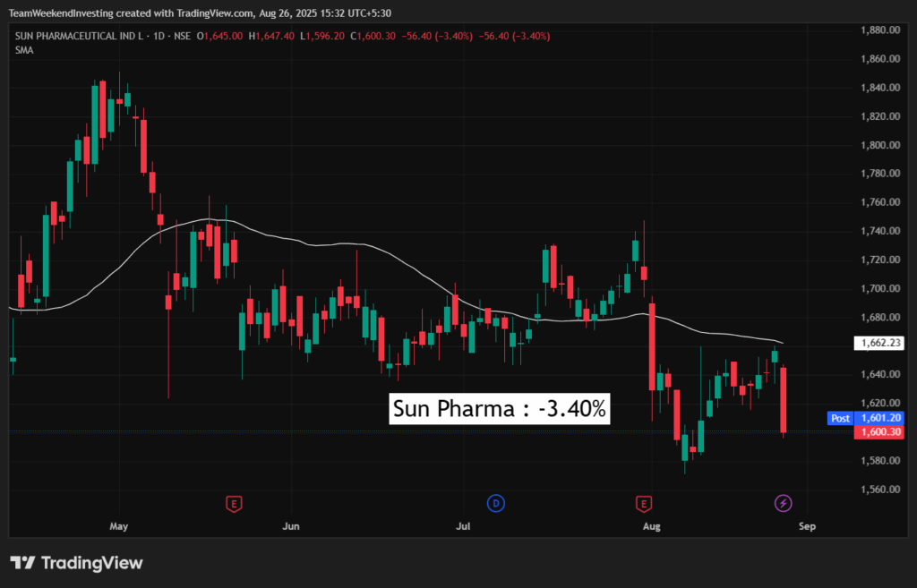This screenshot has height=588, width=917.
Task: Click the 1,800.00 price axis label
Action: tap(880, 145)
